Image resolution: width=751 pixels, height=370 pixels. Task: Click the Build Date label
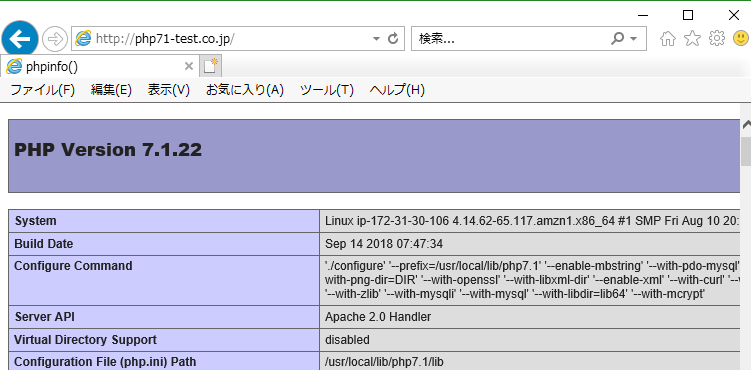pyautogui.click(x=44, y=244)
